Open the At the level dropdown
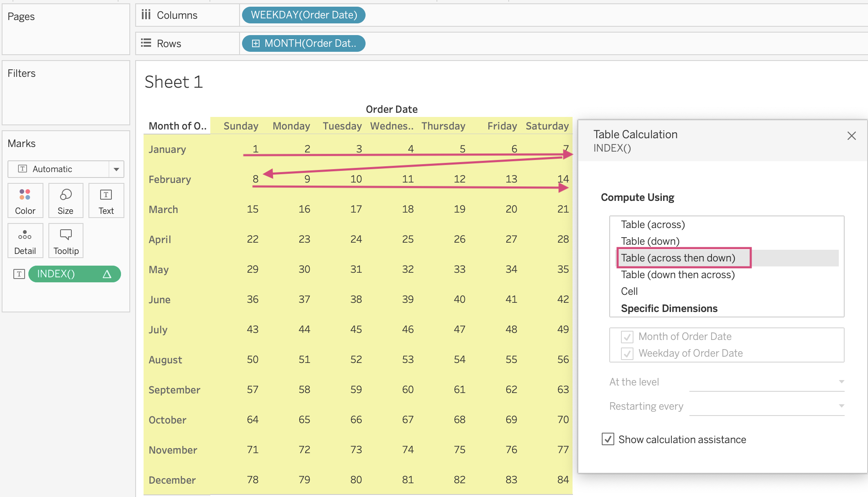Image resolution: width=868 pixels, height=497 pixels. [x=767, y=382]
